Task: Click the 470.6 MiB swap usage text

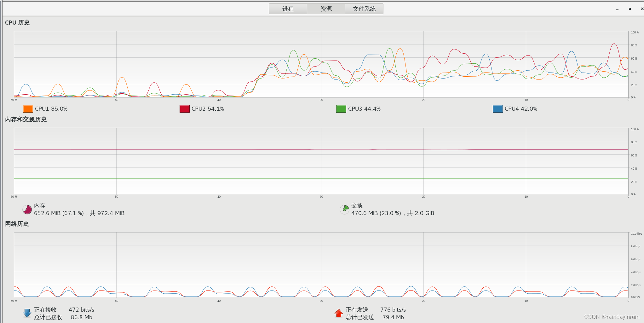Action: pos(393,213)
